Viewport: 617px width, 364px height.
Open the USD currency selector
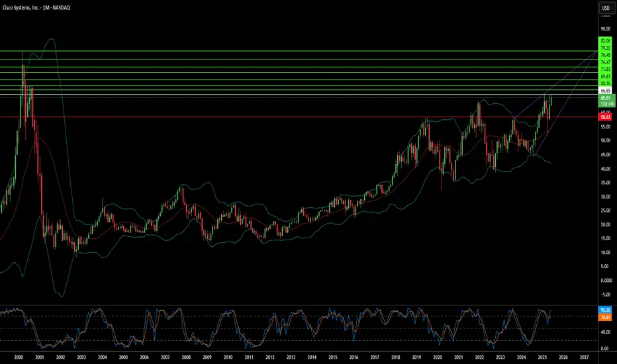tap(606, 8)
